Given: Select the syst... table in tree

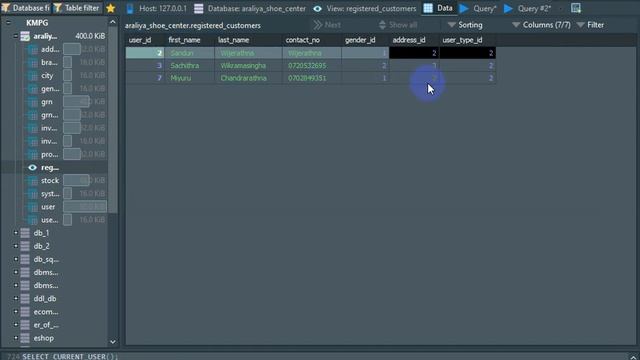Looking at the screenshot, I should [x=50, y=193].
